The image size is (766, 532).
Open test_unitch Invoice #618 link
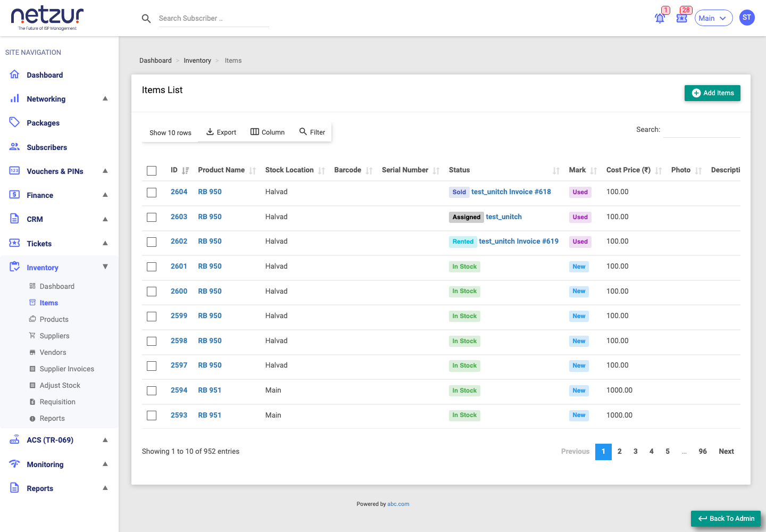[x=511, y=192]
